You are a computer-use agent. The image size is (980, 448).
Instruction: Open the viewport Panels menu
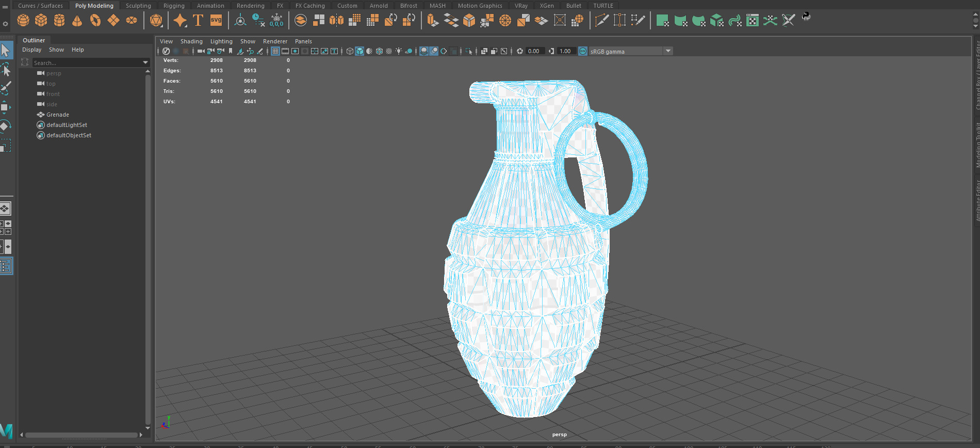(x=303, y=41)
